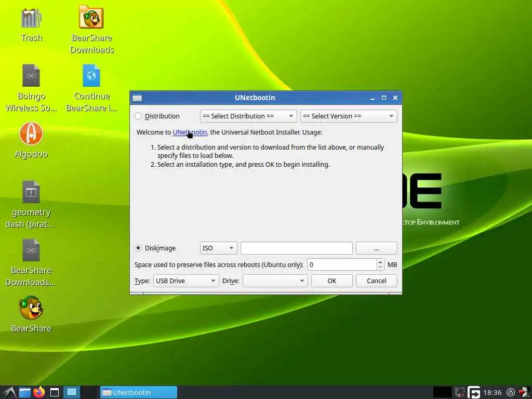Select the BearShare Downloads link file icon
532x399 pixels.
pyautogui.click(x=31, y=250)
